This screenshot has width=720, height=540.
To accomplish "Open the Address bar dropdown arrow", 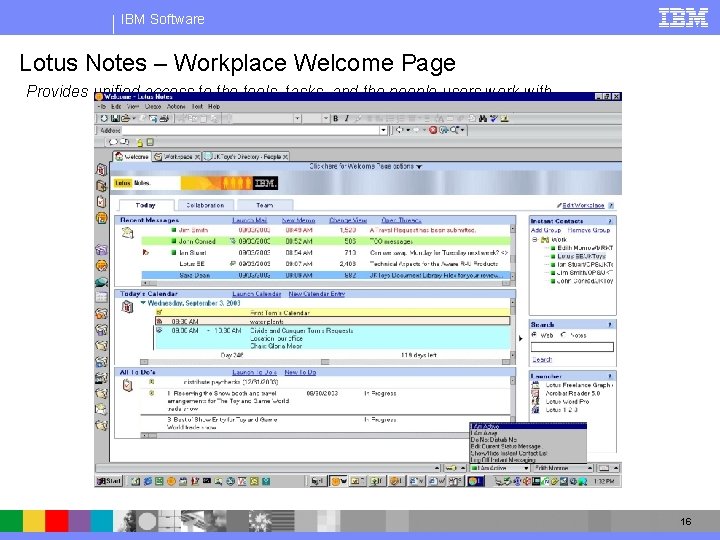I will (x=383, y=130).
